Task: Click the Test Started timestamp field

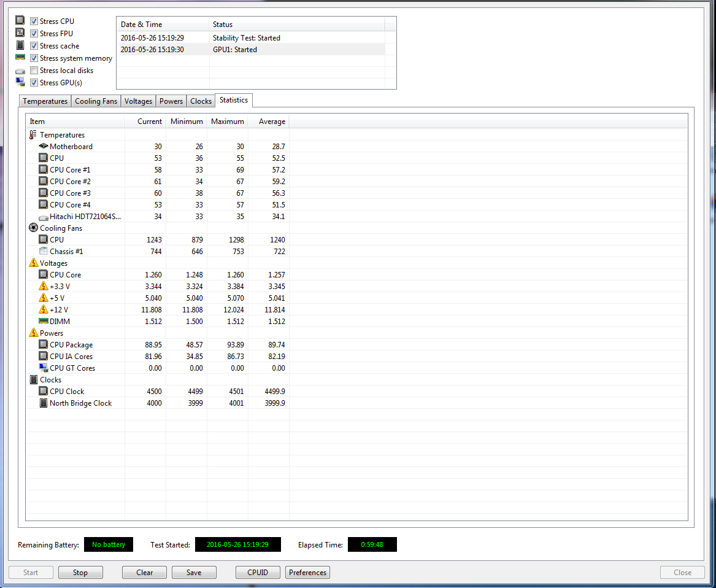Action: coord(238,544)
